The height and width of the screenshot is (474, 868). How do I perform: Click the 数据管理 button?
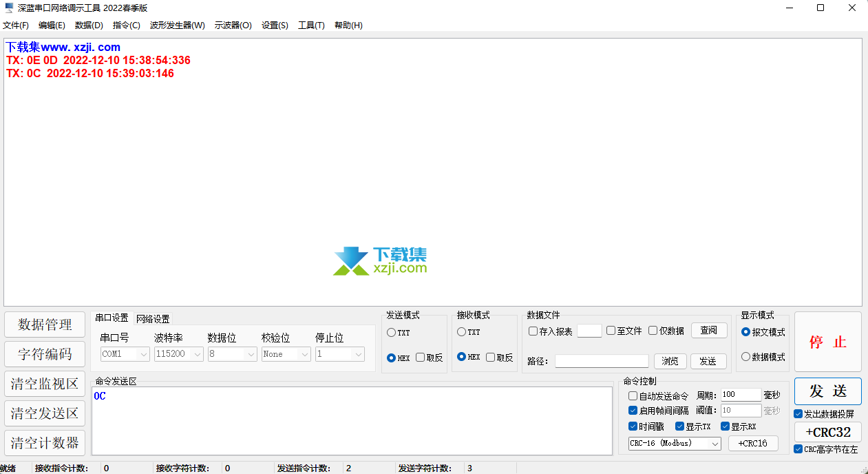45,324
